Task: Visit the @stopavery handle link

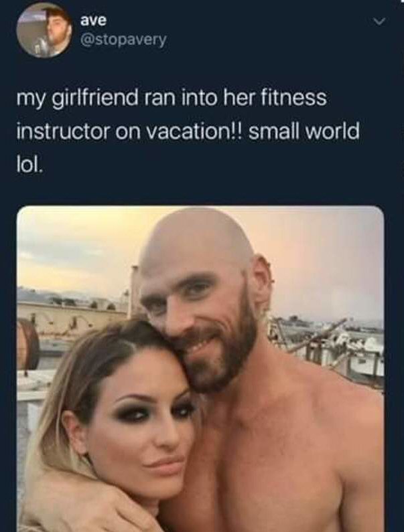Action: coord(123,41)
